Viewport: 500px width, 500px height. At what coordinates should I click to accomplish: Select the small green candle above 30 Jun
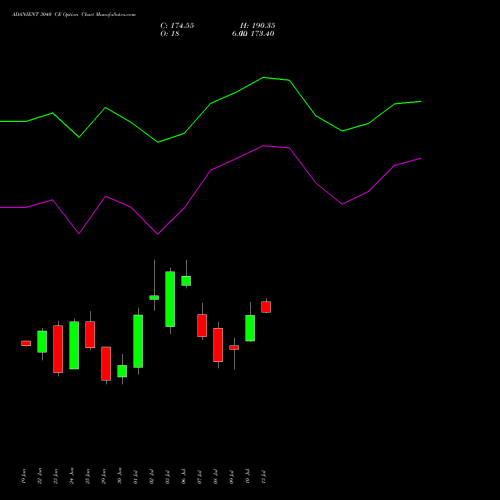click(x=122, y=371)
